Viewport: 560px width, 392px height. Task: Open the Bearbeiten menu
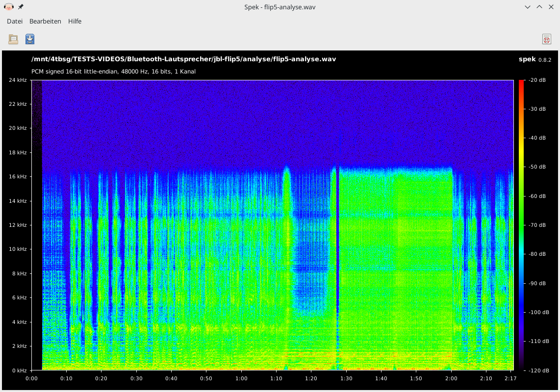(x=45, y=22)
